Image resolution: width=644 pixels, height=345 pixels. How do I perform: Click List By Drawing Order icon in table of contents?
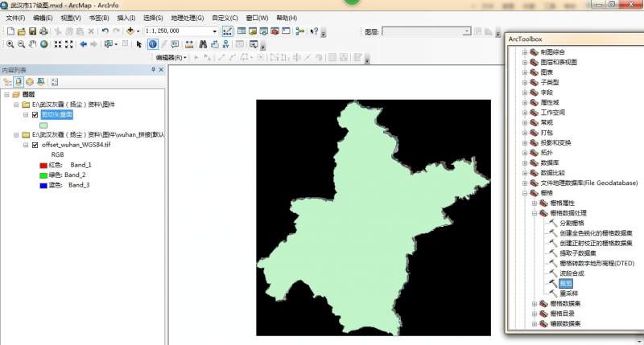[x=7, y=82]
